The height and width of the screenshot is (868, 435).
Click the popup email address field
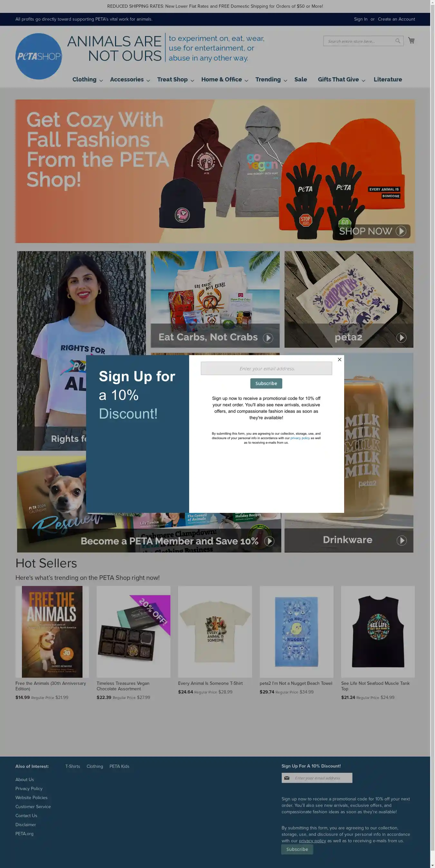click(x=266, y=368)
